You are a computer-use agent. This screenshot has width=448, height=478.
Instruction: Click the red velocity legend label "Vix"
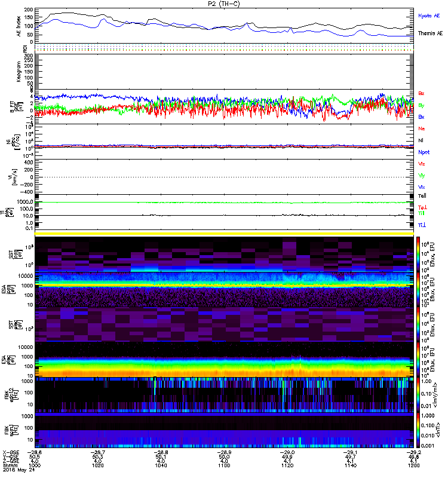[422, 164]
